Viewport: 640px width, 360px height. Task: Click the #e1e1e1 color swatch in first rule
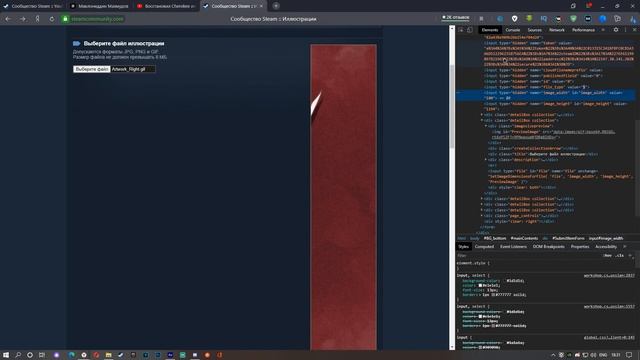(x=480, y=285)
